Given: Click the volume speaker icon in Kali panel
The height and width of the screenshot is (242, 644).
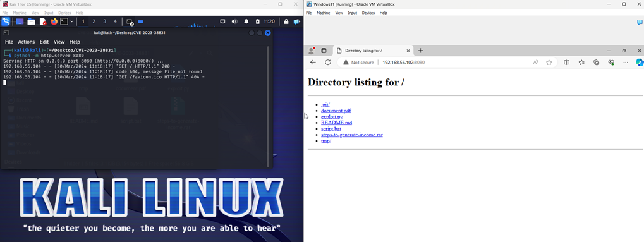Looking at the screenshot, I should tap(234, 21).
